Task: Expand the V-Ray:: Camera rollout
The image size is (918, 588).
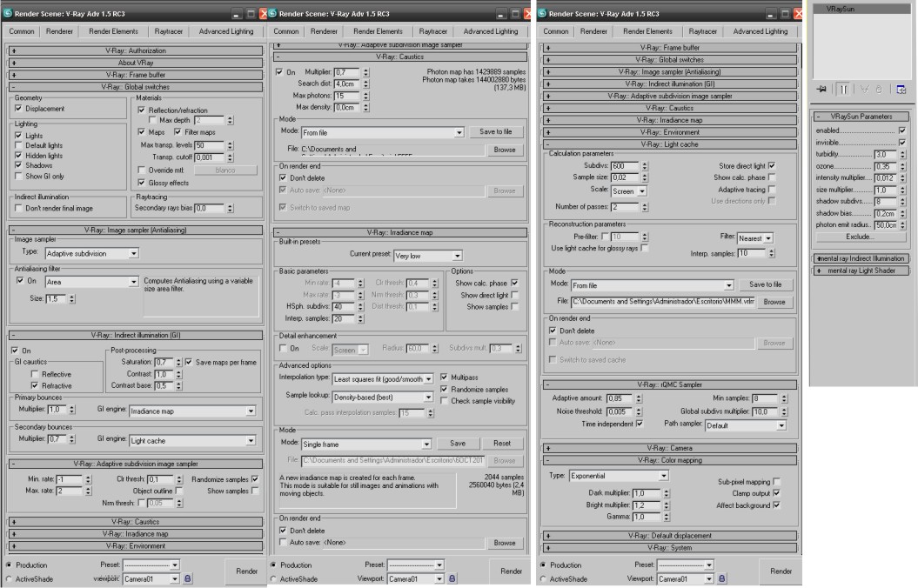Action: coord(670,448)
